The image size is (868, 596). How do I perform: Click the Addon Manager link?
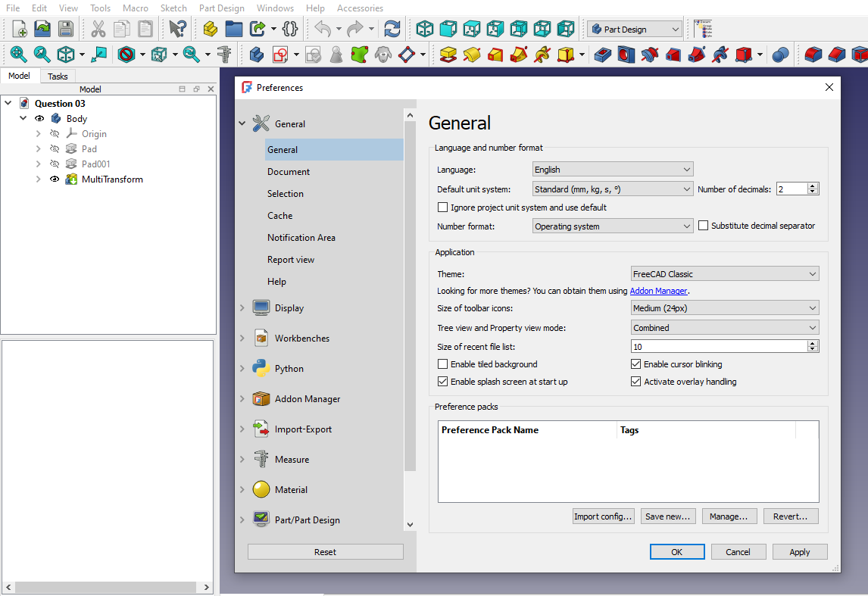tap(658, 290)
